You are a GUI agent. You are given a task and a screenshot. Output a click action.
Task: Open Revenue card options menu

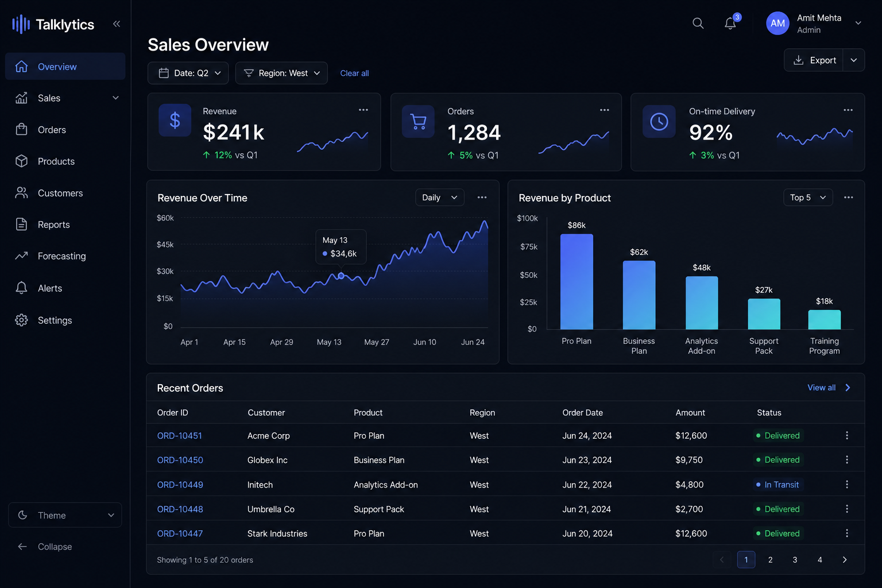(x=363, y=110)
